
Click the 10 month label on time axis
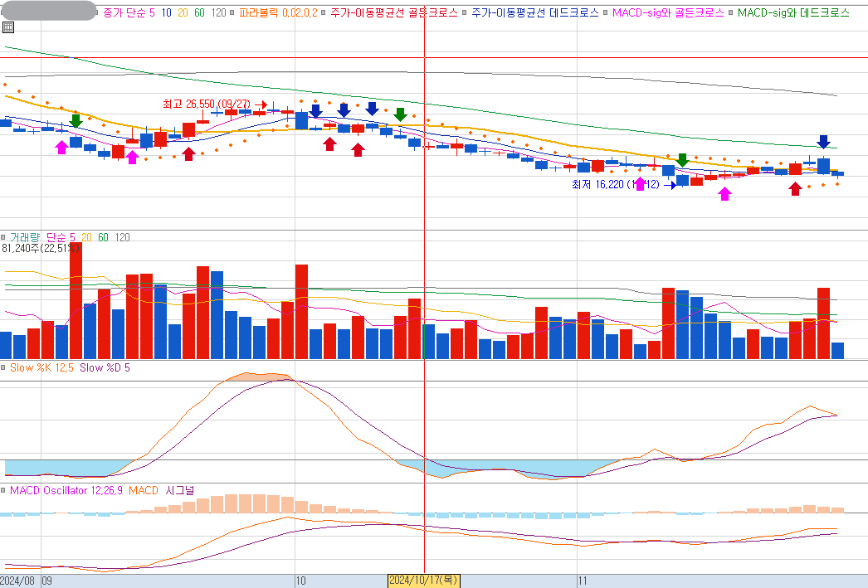pos(300,581)
